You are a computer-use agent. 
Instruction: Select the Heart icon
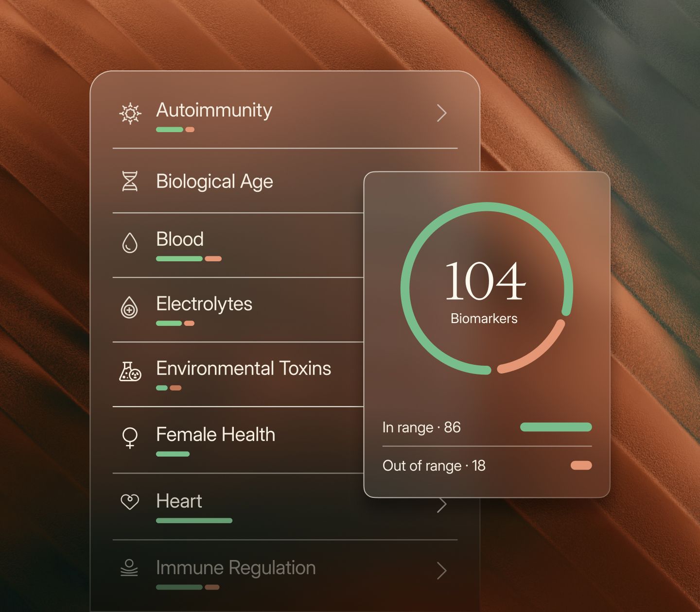tap(130, 502)
